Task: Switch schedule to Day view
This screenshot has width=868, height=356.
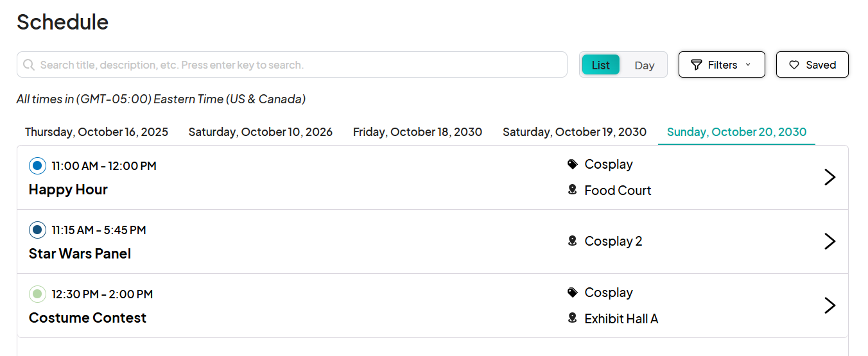Action: [x=645, y=65]
